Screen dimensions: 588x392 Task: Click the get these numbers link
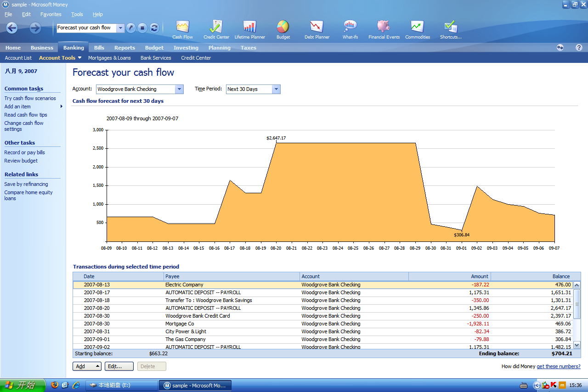[x=559, y=366]
